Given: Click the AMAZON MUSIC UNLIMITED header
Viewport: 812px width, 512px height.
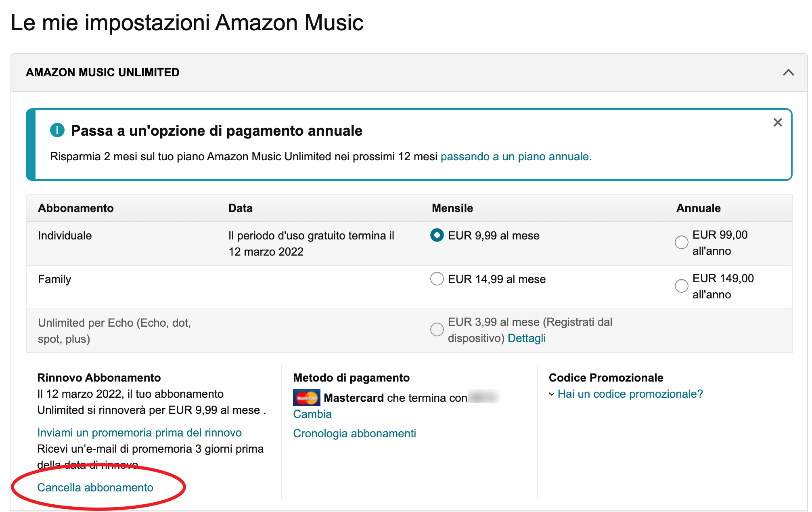Looking at the screenshot, I should 103,73.
